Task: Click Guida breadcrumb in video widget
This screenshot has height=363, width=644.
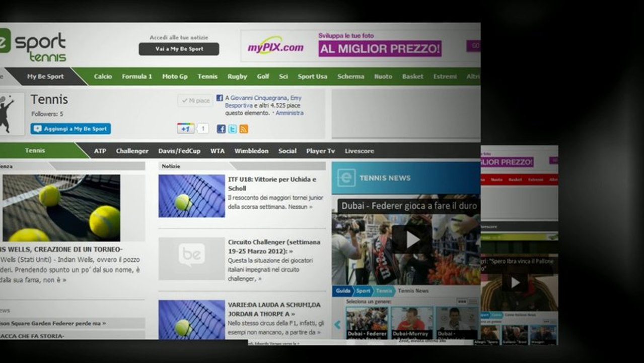Action: coord(343,291)
